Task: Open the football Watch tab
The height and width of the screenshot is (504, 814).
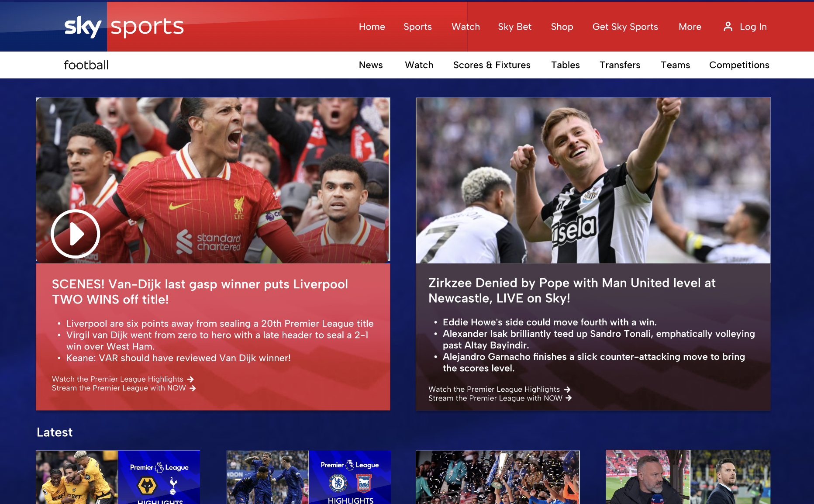Action: pyautogui.click(x=419, y=65)
